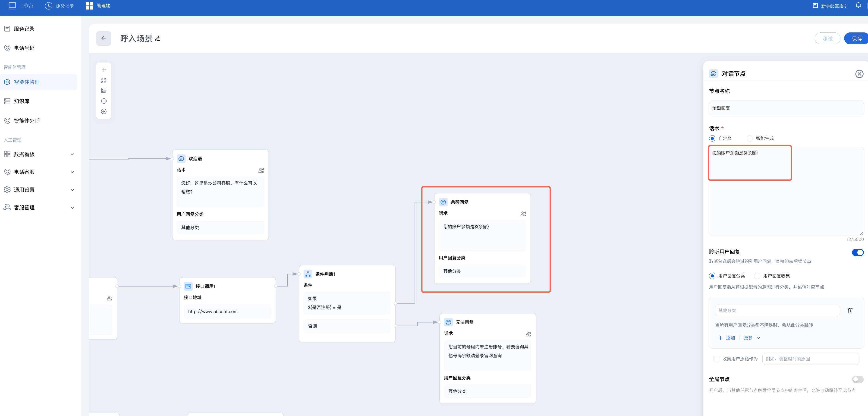Click the trash icon beside 其他分类
The width and height of the screenshot is (868, 416).
pyautogui.click(x=850, y=310)
